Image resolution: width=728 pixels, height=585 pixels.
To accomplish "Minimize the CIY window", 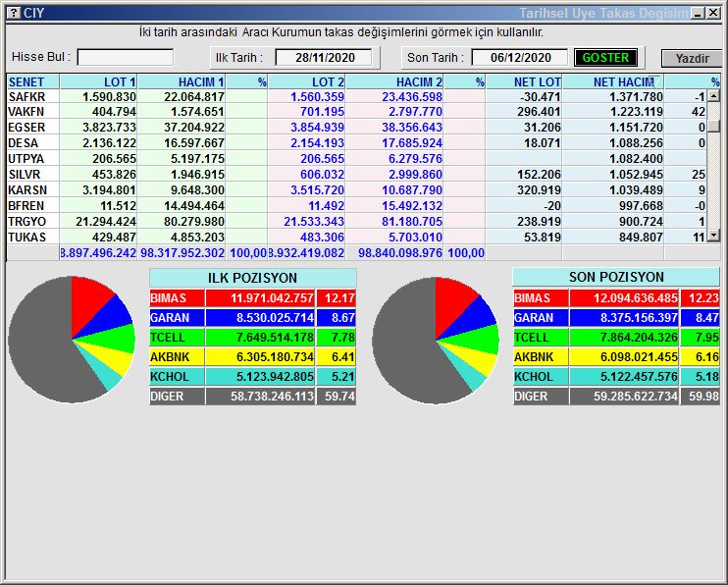I will [x=698, y=13].
